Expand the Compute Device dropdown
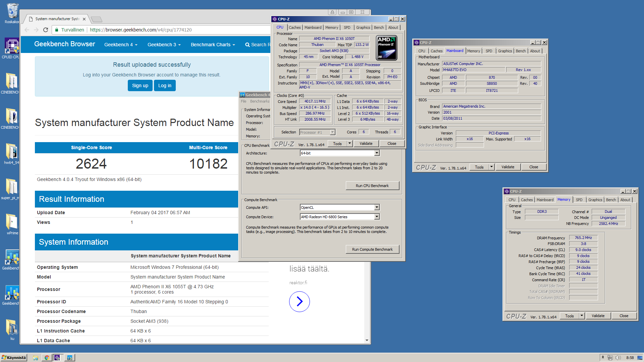This screenshot has width=644, height=362. click(x=377, y=217)
